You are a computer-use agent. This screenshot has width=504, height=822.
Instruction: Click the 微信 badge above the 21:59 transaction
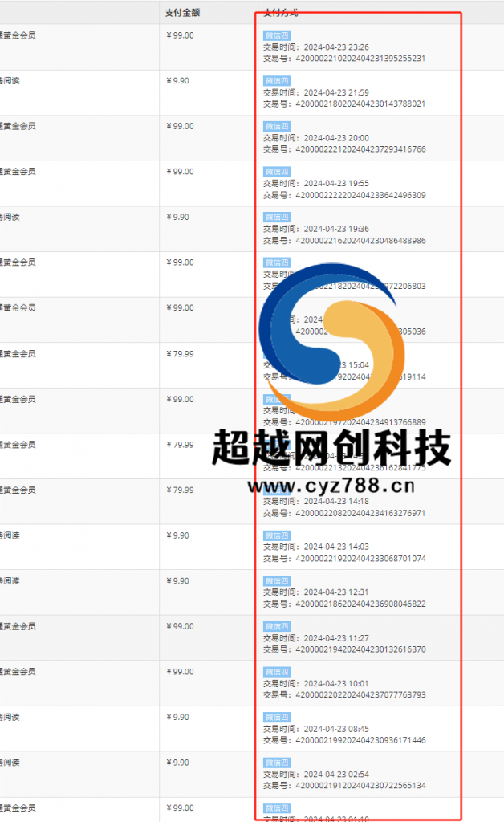[276, 81]
